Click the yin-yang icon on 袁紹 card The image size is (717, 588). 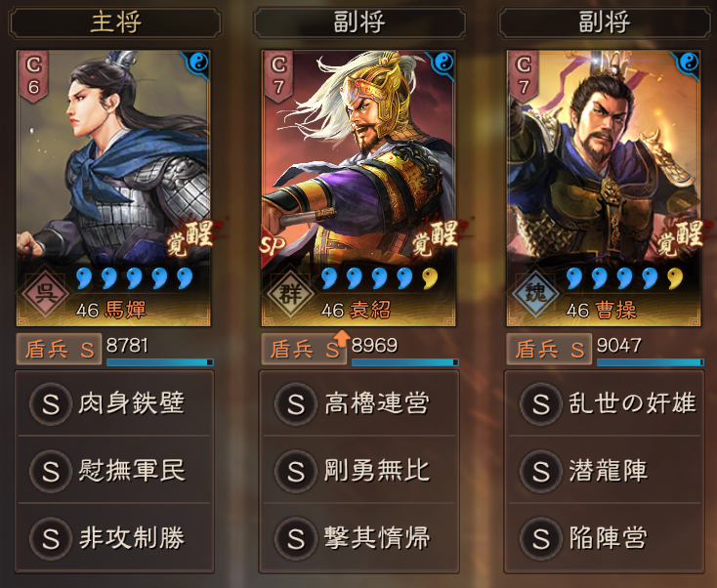tap(443, 62)
